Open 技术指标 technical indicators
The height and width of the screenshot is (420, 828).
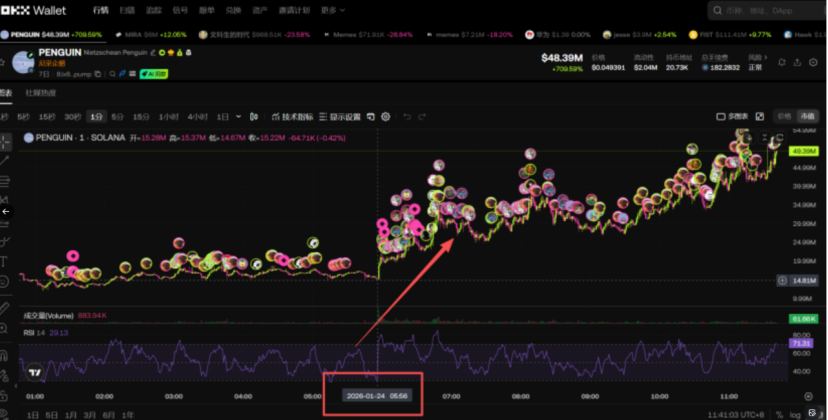click(x=292, y=117)
